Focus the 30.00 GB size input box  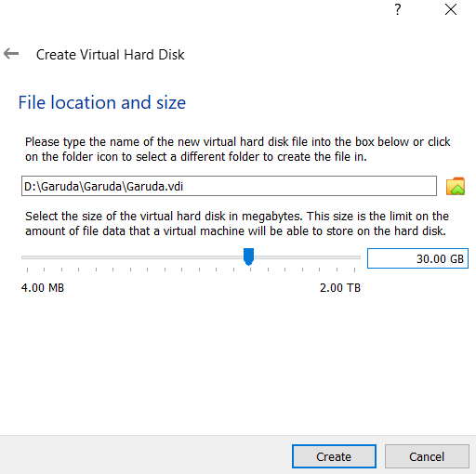click(417, 258)
